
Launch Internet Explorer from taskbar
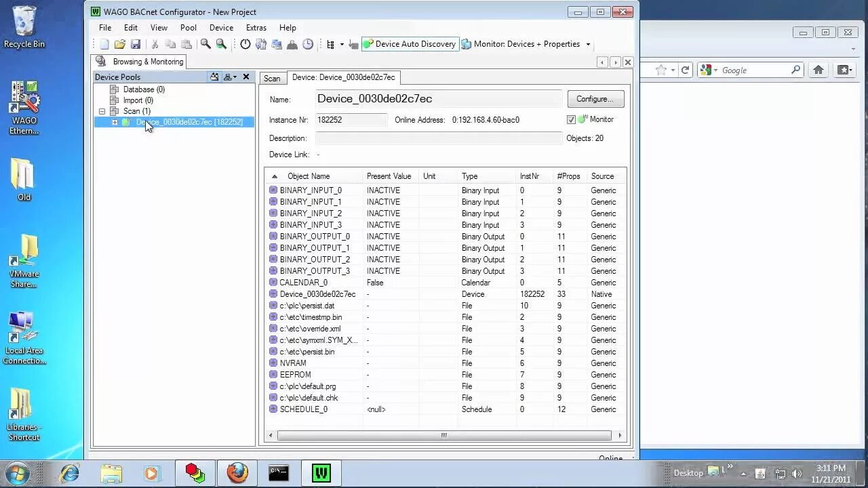69,472
